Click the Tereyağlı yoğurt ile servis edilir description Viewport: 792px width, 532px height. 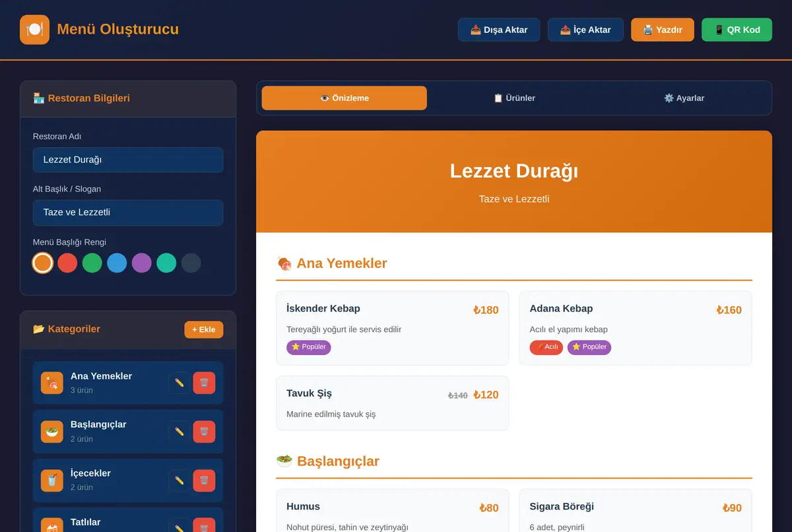pos(344,329)
